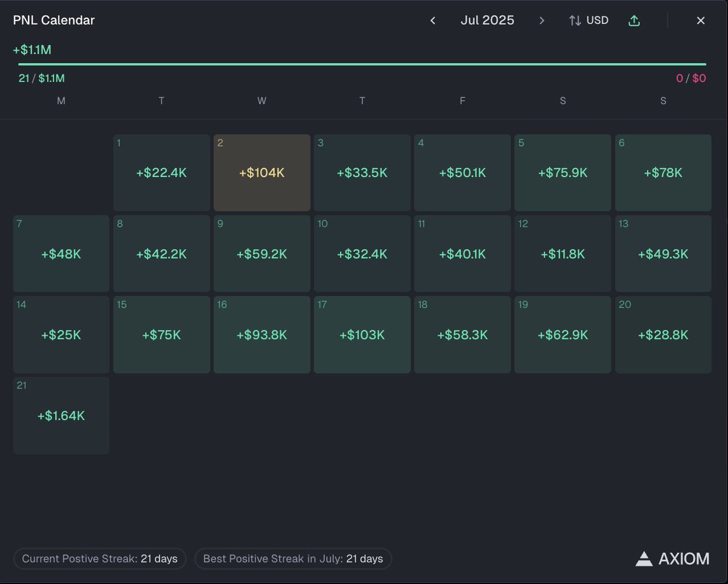Go to the previous month with left chevron
Image resolution: width=728 pixels, height=584 pixels.
tap(433, 21)
